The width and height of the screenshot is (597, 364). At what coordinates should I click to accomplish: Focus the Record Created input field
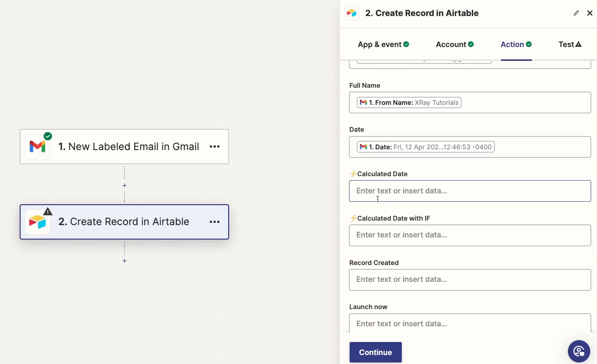pyautogui.click(x=470, y=280)
